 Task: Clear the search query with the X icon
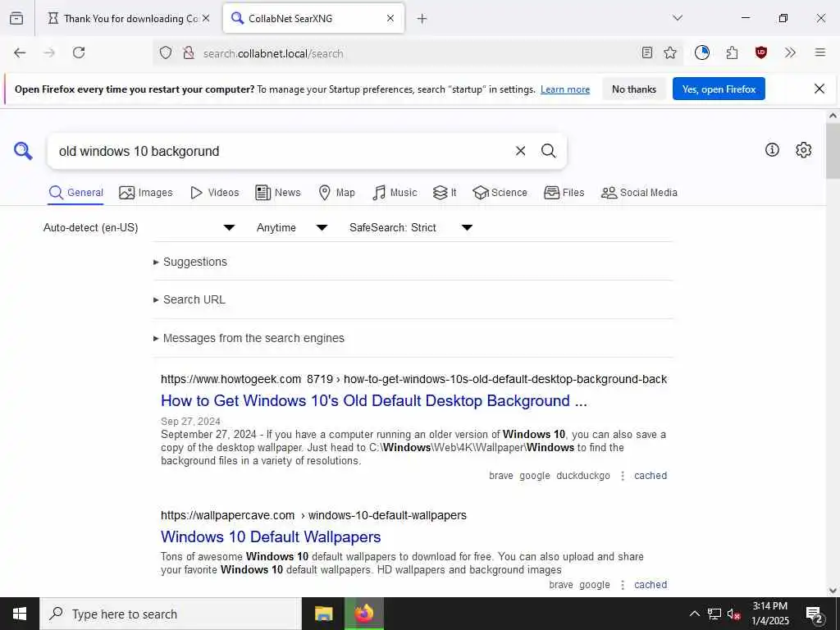(x=520, y=151)
